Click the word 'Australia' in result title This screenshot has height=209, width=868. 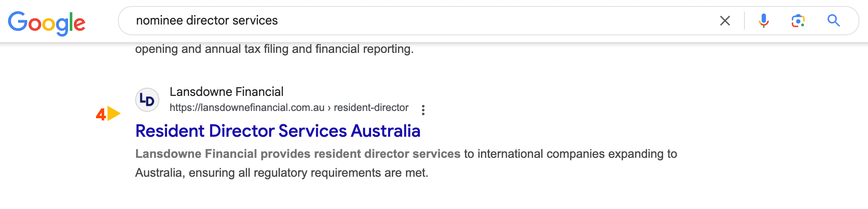point(386,131)
